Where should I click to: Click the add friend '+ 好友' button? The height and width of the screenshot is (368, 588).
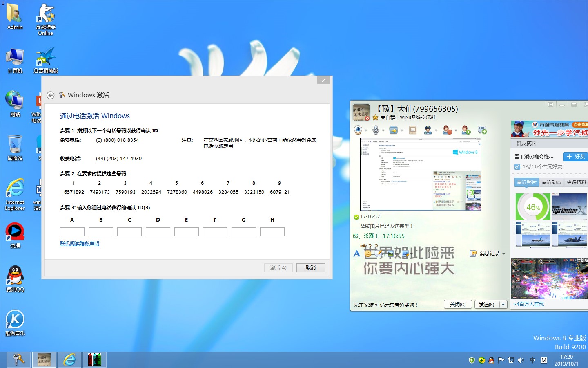(575, 157)
